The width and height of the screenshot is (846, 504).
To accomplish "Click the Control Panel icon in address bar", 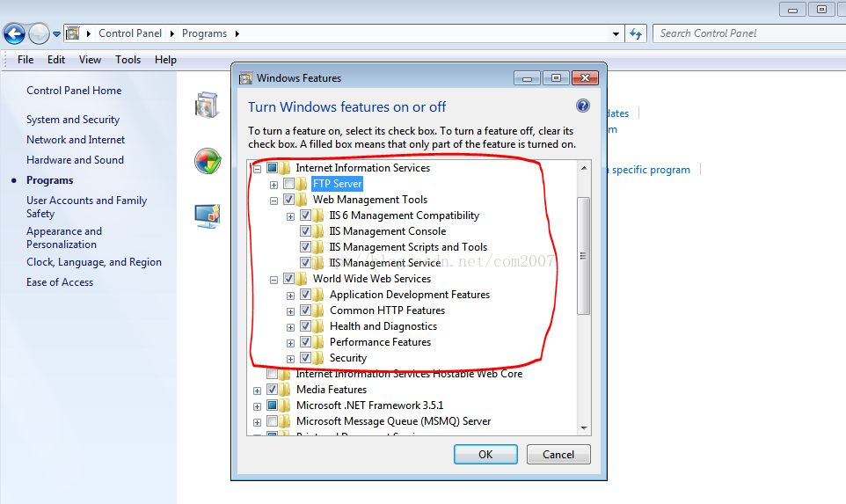I will click(x=73, y=33).
